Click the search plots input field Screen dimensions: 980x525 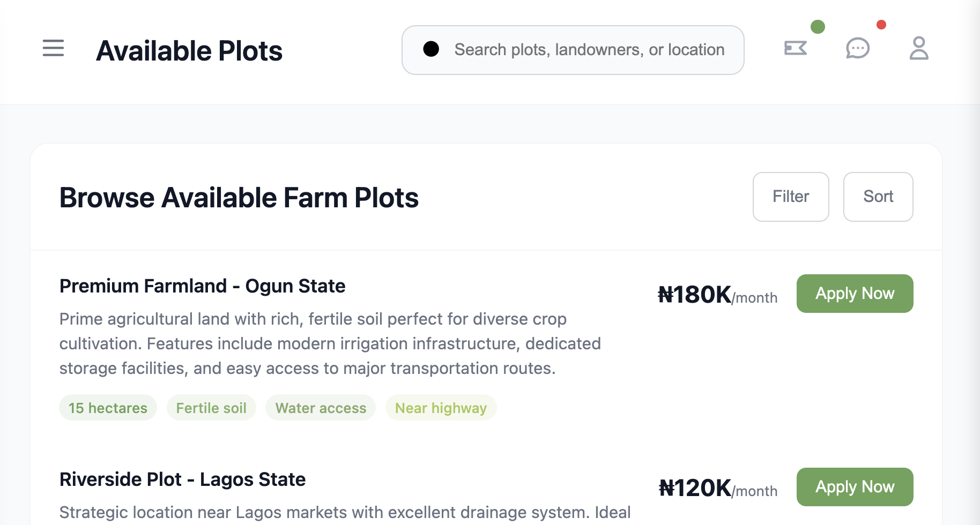tap(573, 49)
